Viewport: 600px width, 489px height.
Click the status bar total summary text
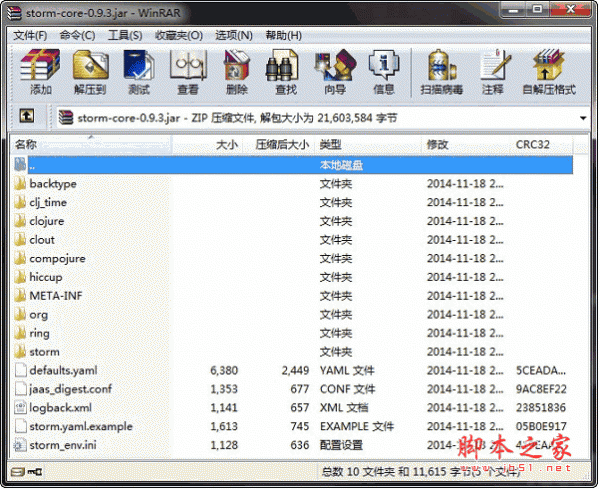[x=420, y=472]
